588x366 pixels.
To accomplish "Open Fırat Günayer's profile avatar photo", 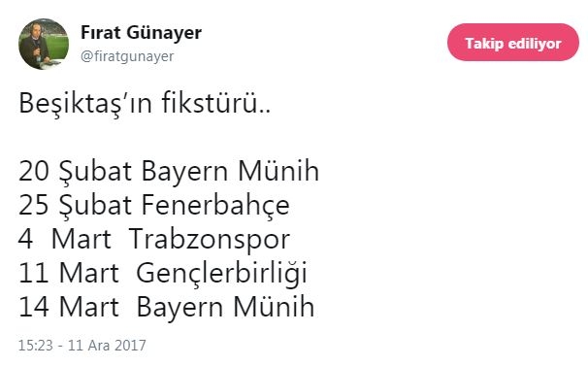I will click(x=44, y=44).
